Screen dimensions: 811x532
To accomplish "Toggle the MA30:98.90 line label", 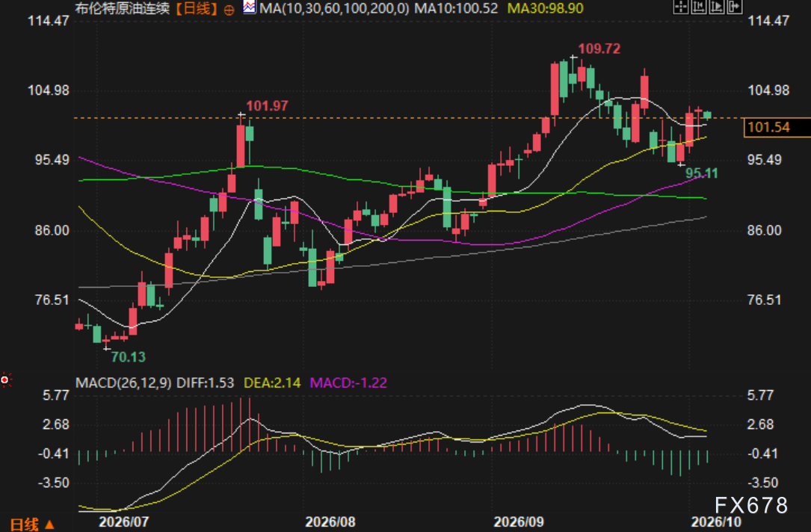I will [x=545, y=8].
